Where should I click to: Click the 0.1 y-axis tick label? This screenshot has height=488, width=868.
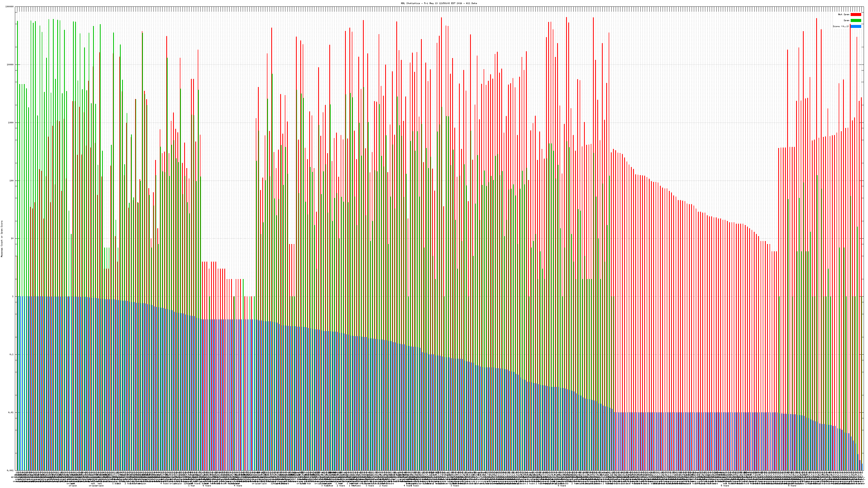(x=12, y=354)
